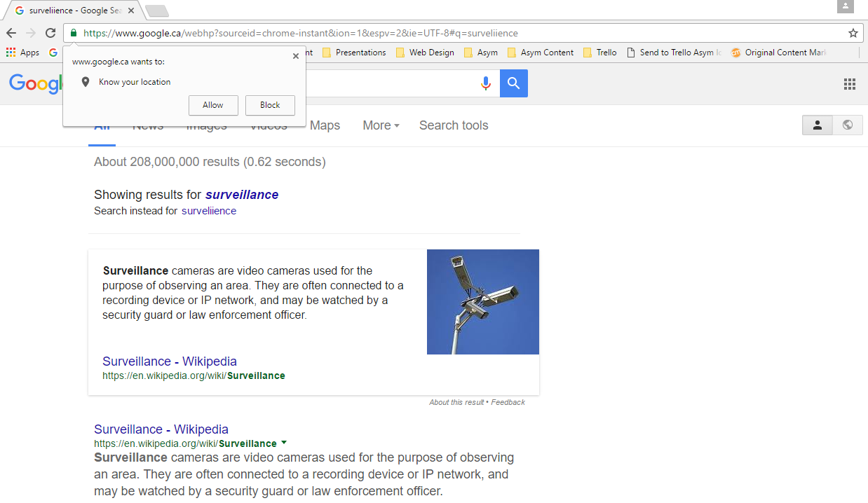Bookmark this page with the star icon
Screen dimensions: 868x503
853,33
